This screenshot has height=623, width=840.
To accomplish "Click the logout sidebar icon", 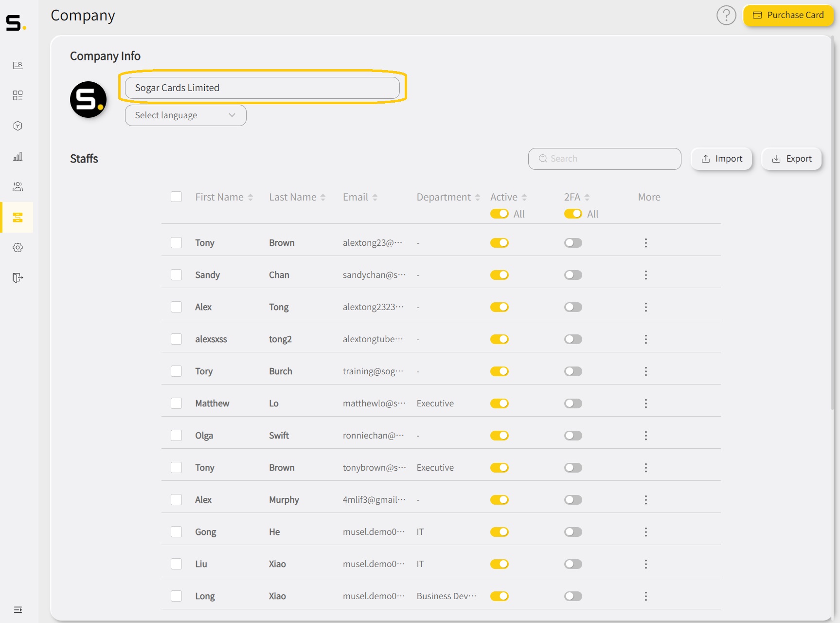I will [x=18, y=278].
